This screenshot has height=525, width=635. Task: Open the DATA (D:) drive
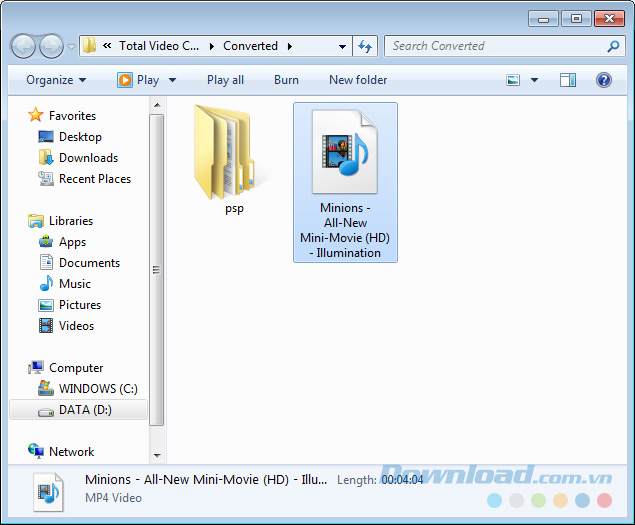(x=85, y=410)
